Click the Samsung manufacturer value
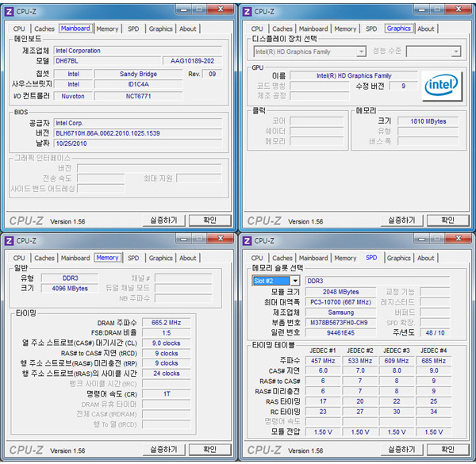Viewport: 476px width, 464px height. [340, 313]
